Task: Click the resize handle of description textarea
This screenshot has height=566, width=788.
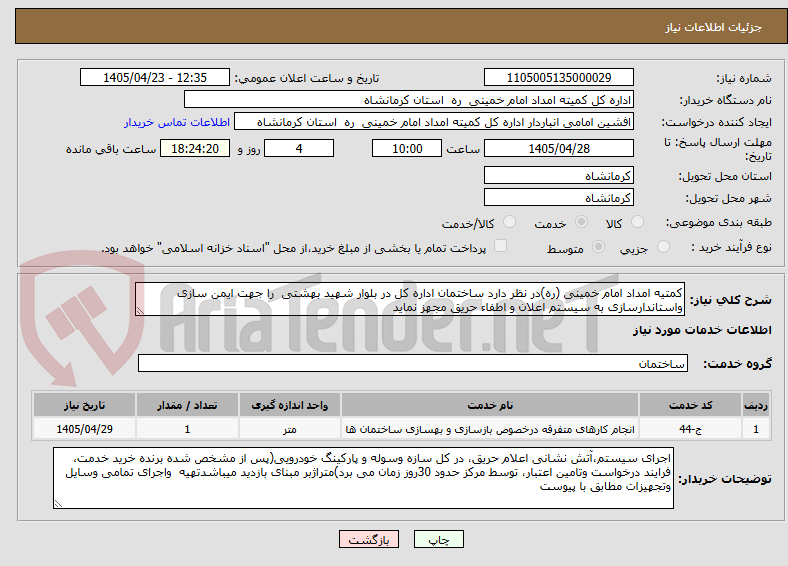Action: pyautogui.click(x=140, y=311)
